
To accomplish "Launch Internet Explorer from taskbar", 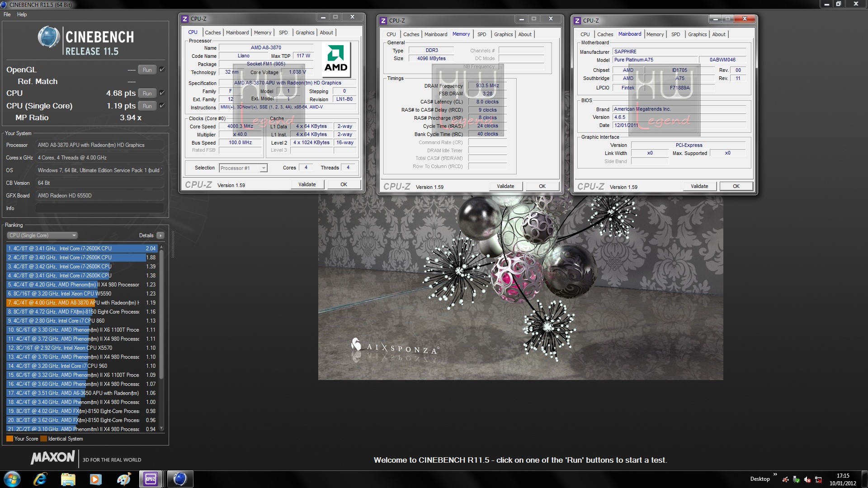I will (x=40, y=479).
